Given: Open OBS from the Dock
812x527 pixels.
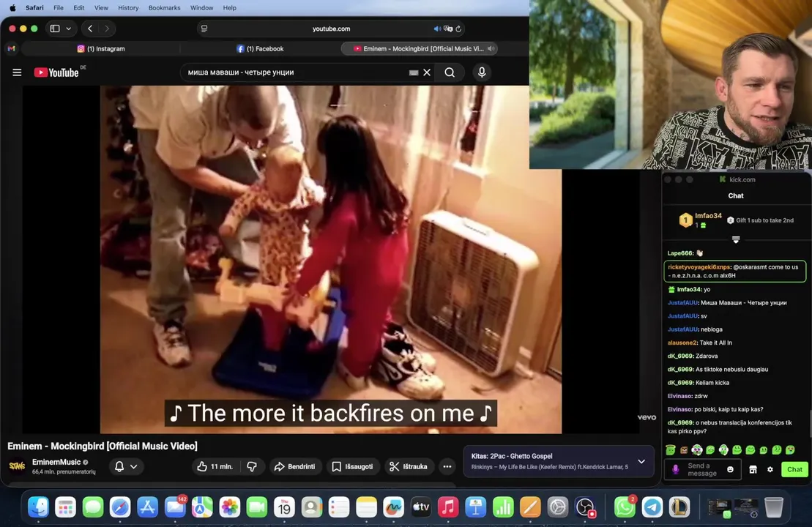Looking at the screenshot, I should coord(585,507).
